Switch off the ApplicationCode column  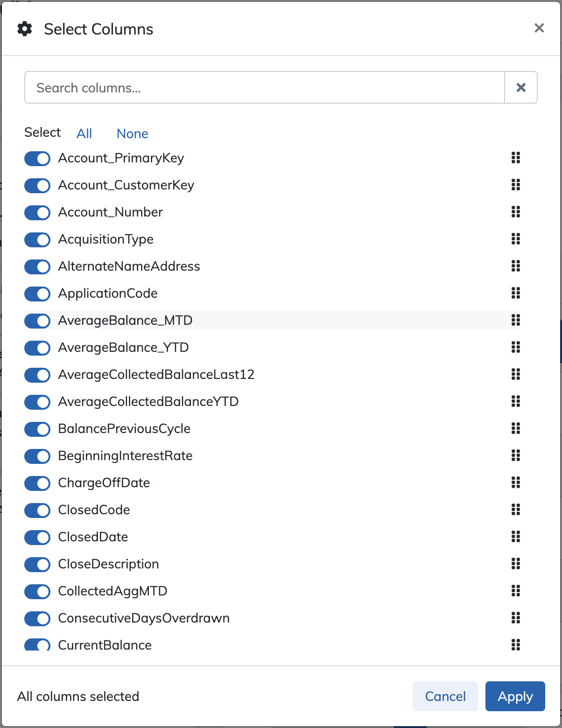(37, 294)
